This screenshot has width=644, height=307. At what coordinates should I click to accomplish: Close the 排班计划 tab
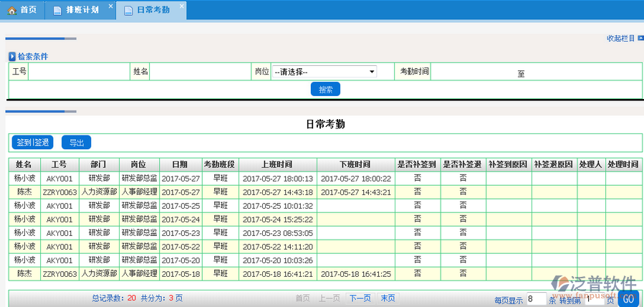pyautogui.click(x=110, y=6)
